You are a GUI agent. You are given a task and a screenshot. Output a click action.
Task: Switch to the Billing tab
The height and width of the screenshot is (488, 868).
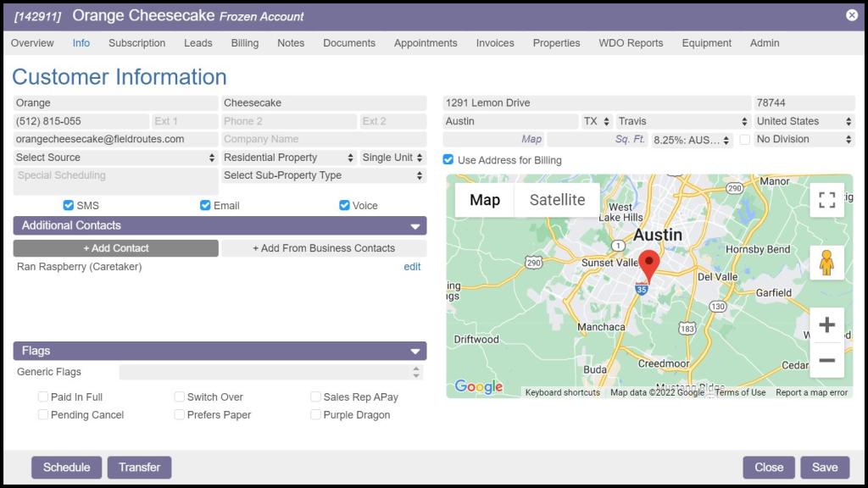[245, 43]
